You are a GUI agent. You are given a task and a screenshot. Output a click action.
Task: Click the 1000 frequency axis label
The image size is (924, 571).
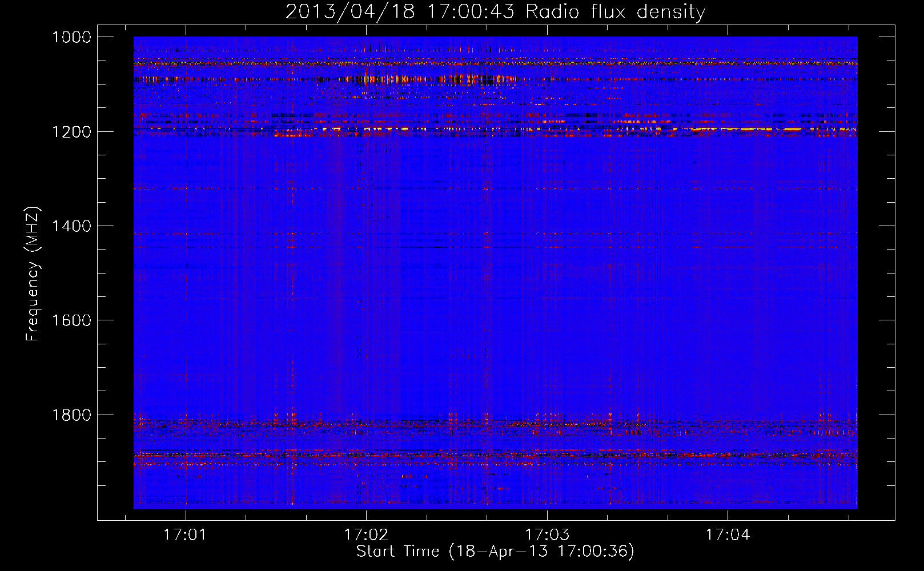coord(72,37)
